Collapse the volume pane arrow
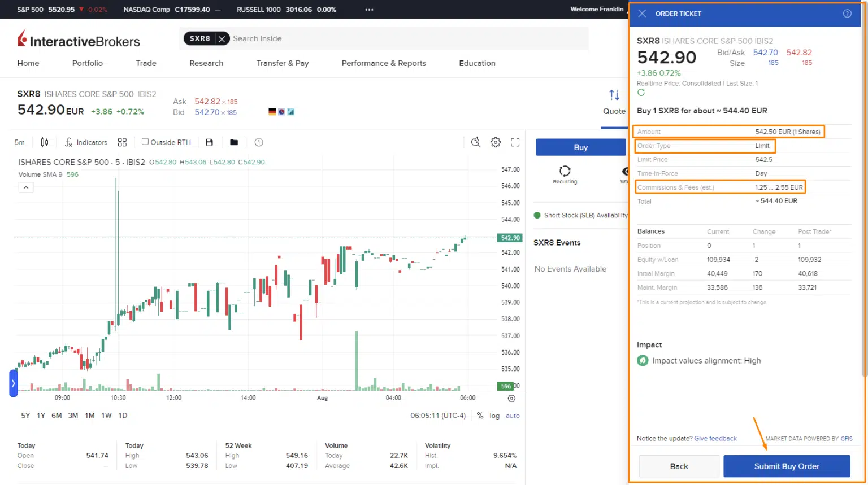Viewport: 868px width, 485px height. pyautogui.click(x=25, y=187)
